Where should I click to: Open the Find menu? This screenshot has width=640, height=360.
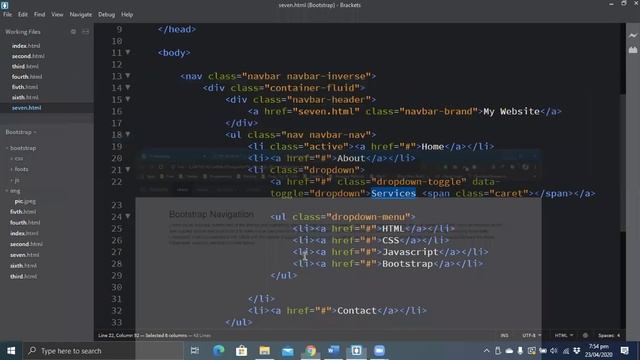tap(40, 14)
